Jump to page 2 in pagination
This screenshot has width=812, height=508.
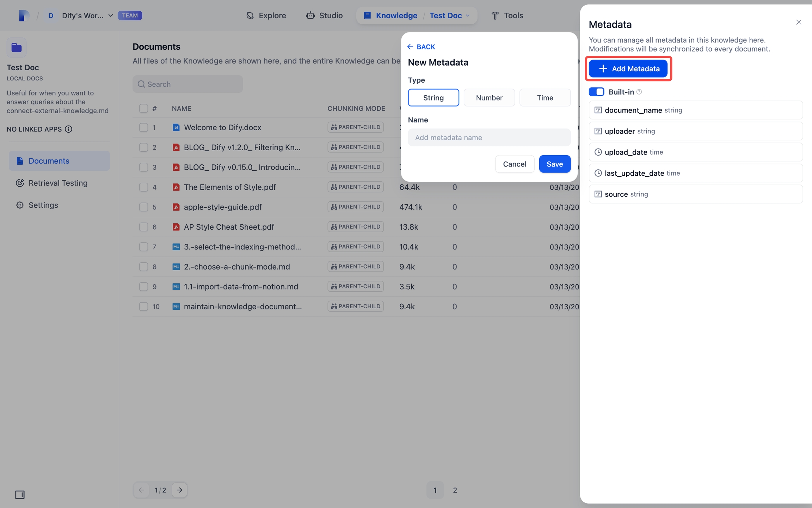pyautogui.click(x=455, y=490)
